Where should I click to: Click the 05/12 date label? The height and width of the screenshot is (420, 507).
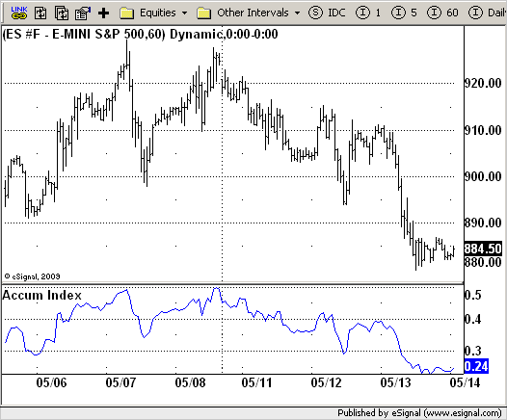[326, 382]
